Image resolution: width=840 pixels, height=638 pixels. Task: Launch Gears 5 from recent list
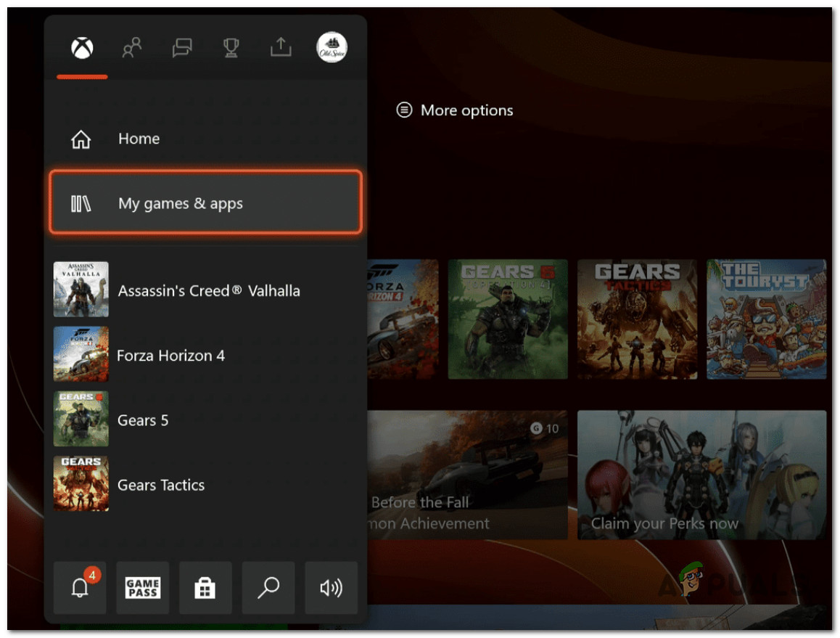[x=206, y=420]
